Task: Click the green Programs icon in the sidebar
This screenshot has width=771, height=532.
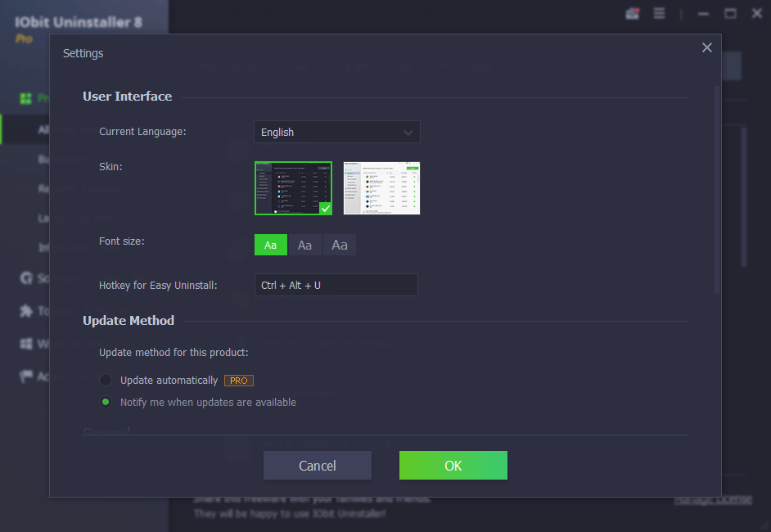Action: (x=25, y=98)
